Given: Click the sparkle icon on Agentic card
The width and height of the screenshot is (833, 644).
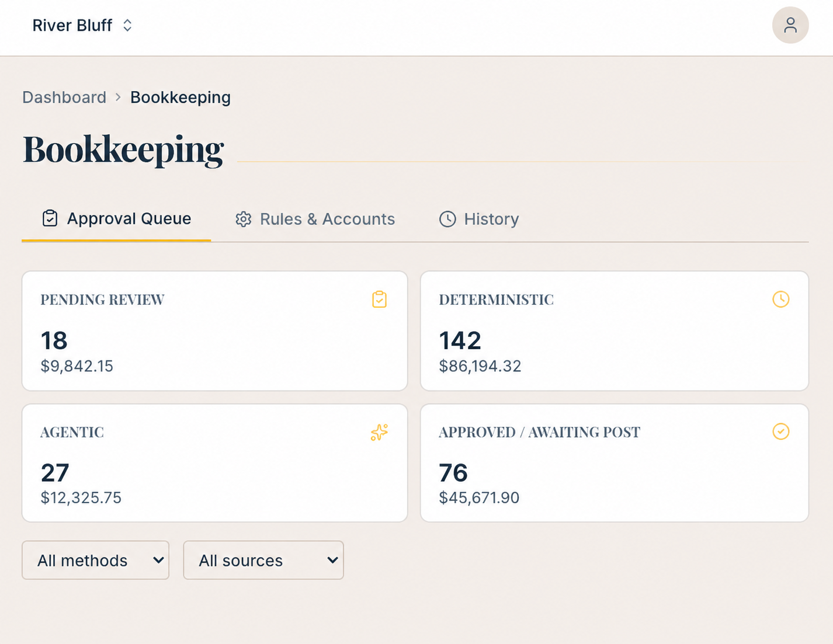Looking at the screenshot, I should [x=379, y=432].
